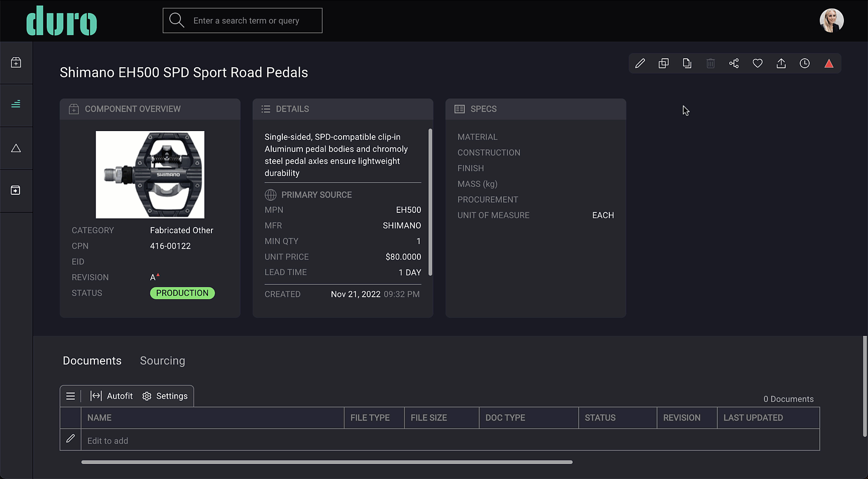Click the Settings gear icon
The image size is (868, 479).
click(x=147, y=396)
